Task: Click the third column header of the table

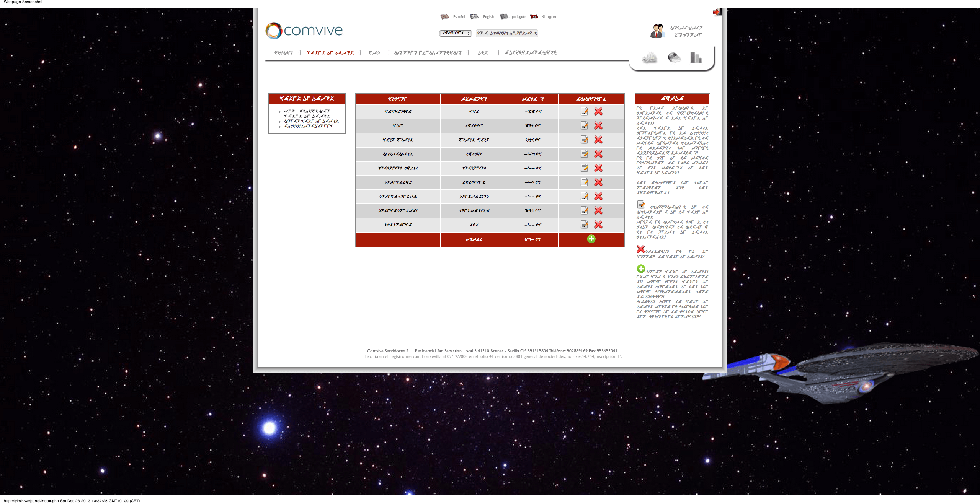Action: pos(533,99)
